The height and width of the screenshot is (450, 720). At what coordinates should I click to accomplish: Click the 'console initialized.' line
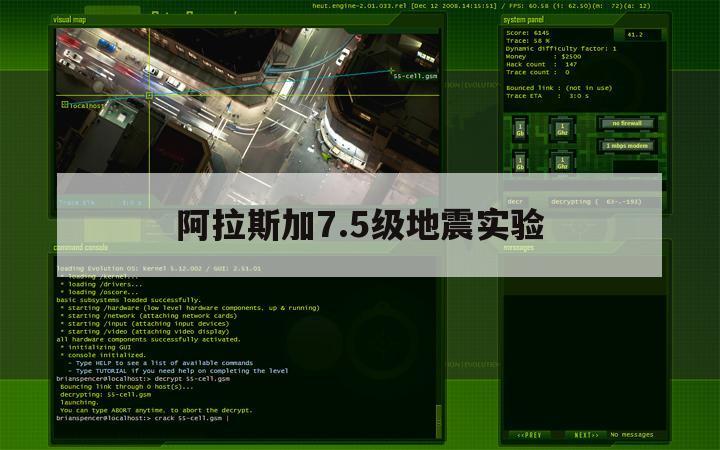(x=103, y=355)
